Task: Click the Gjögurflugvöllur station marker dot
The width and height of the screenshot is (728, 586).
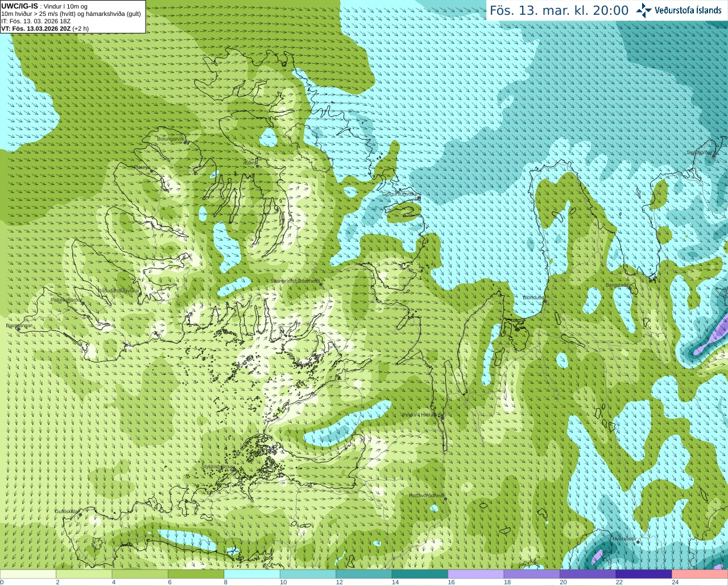Action: point(419,197)
